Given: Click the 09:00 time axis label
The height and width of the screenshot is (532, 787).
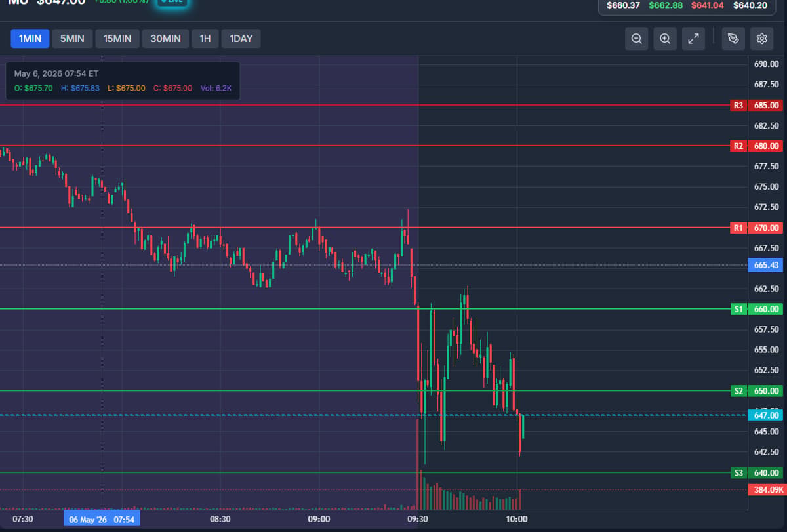Looking at the screenshot, I should [319, 519].
